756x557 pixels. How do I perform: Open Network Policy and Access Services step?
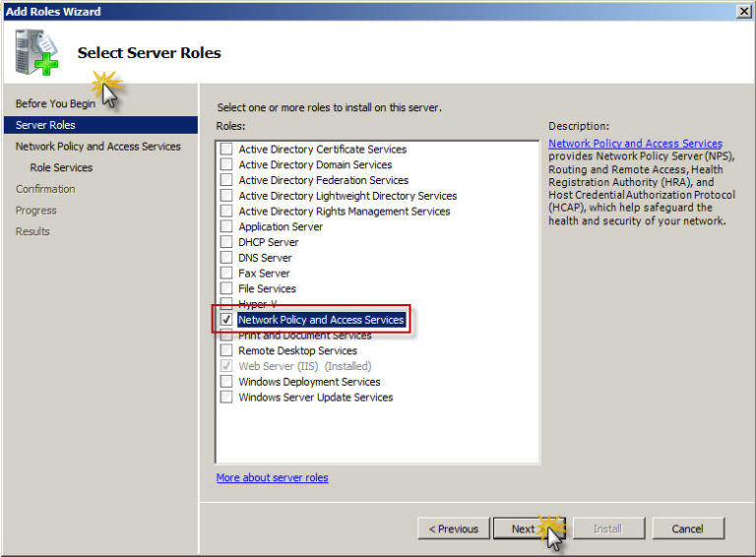pos(97,147)
